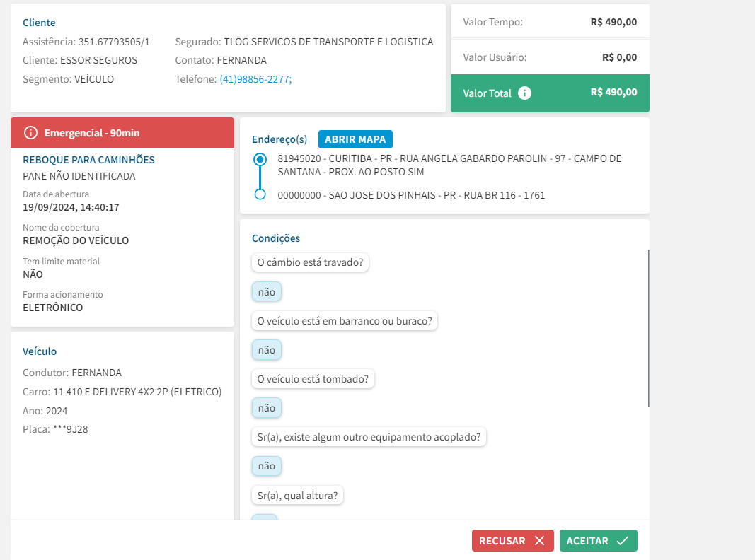Select the question 'Sr(a), qual altura?'
The image size is (755, 560).
point(296,495)
